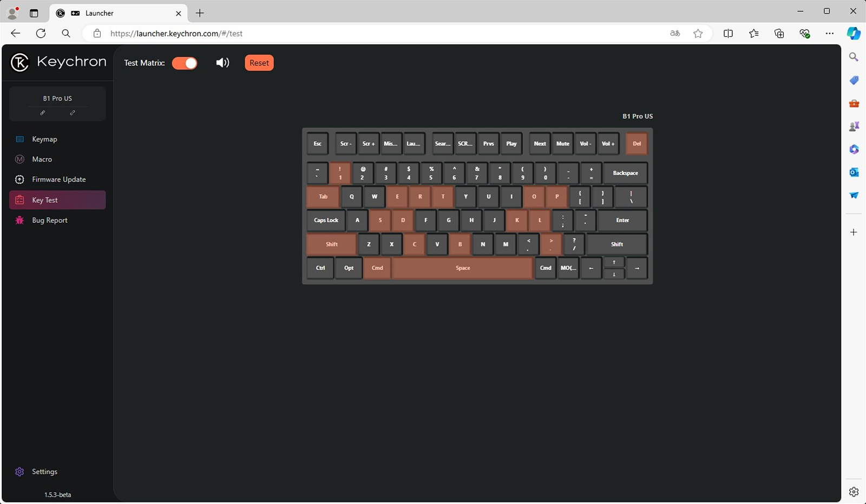Image resolution: width=866 pixels, height=504 pixels.
Task: Open the Keymap section
Action: (x=57, y=139)
